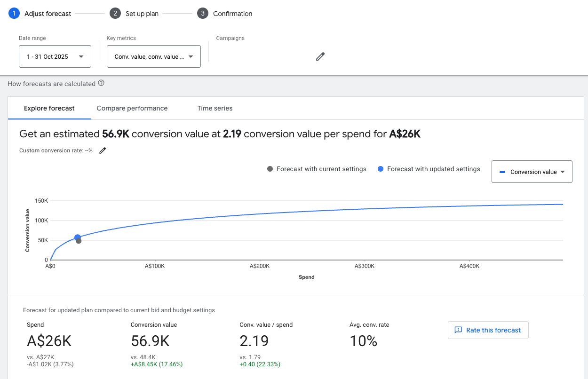The image size is (588, 379).
Task: Switch to the Compare performance tab
Action: click(132, 108)
